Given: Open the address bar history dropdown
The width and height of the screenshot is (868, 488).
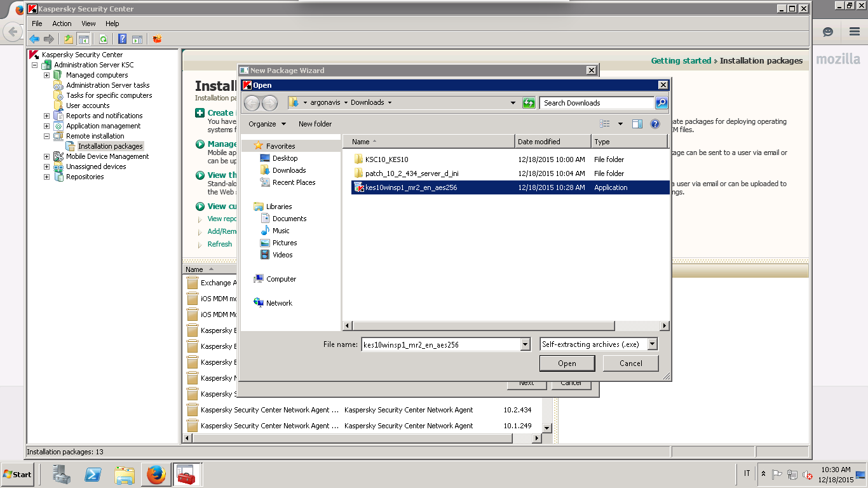Looking at the screenshot, I should 513,103.
